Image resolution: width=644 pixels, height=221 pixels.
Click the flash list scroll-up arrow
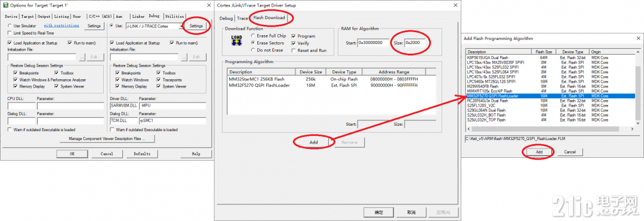pyautogui.click(x=637, y=52)
